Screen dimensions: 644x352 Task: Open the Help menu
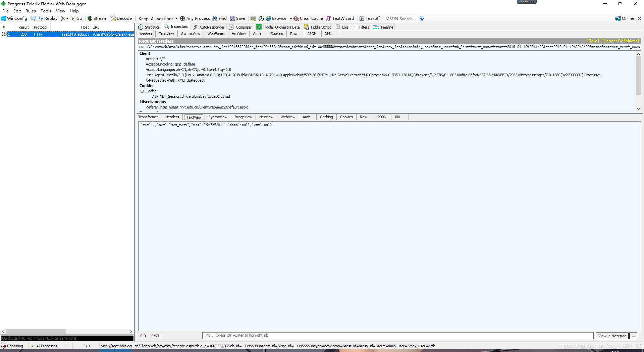pos(74,11)
